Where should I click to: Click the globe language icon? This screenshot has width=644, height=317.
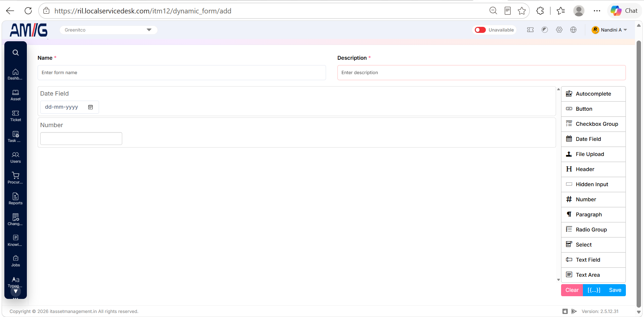click(x=573, y=30)
